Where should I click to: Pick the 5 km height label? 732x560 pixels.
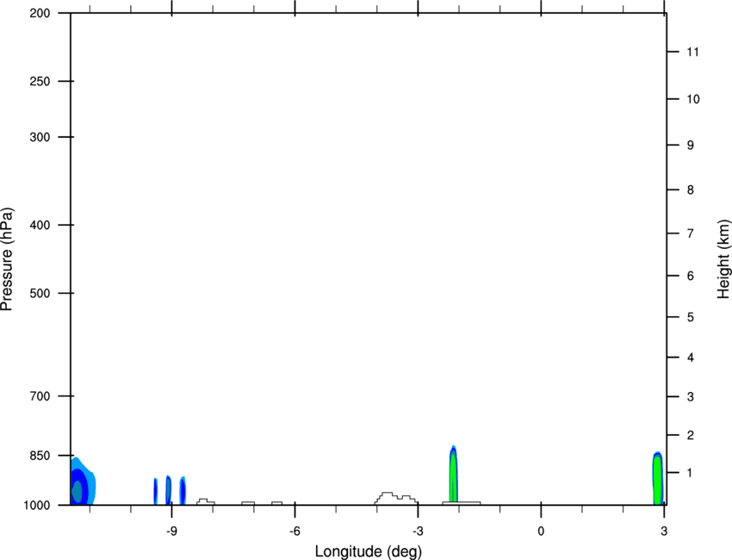pos(691,317)
